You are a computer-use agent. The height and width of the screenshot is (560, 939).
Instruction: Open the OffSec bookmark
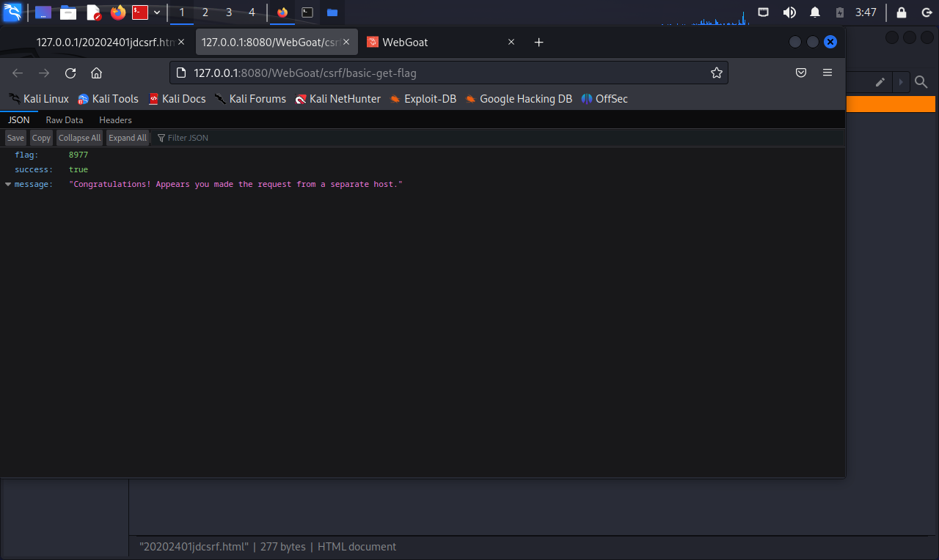(604, 99)
